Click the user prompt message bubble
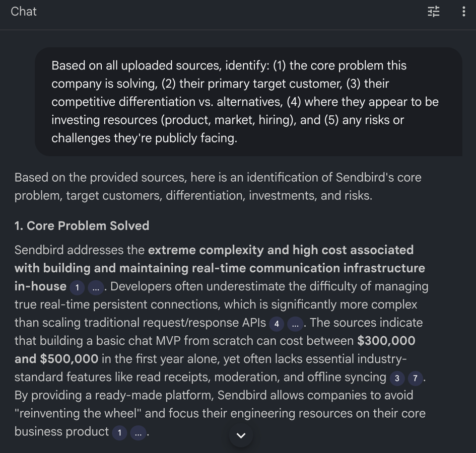This screenshot has height=453, width=476. tap(248, 102)
